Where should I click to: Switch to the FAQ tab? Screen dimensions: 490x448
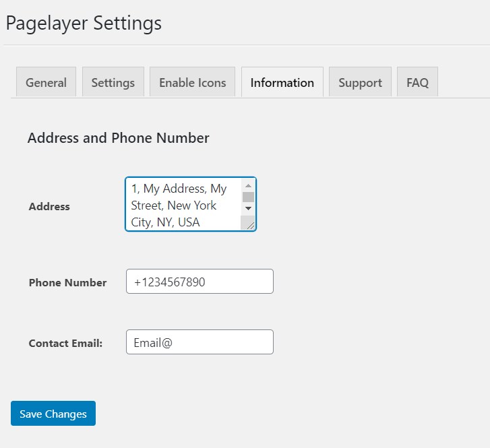point(417,83)
